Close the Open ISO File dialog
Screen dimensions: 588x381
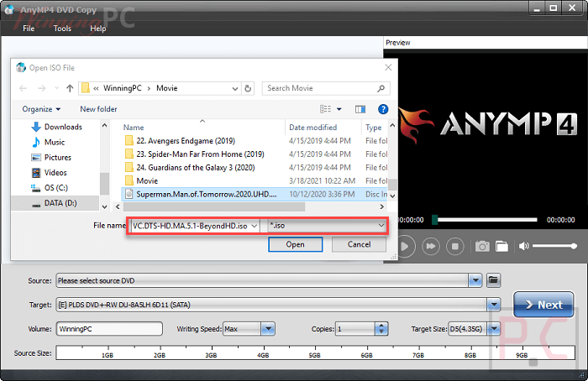[x=388, y=67]
